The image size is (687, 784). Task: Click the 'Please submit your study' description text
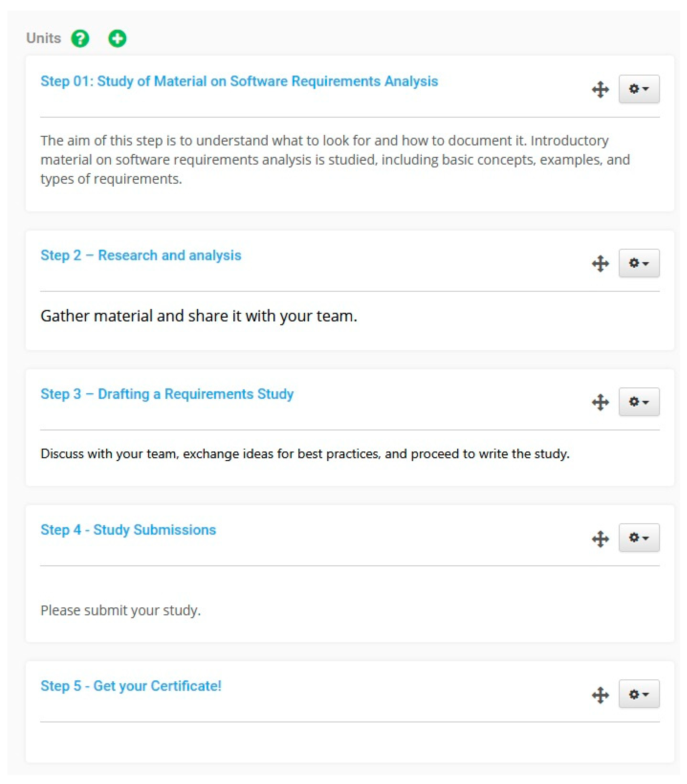point(120,610)
